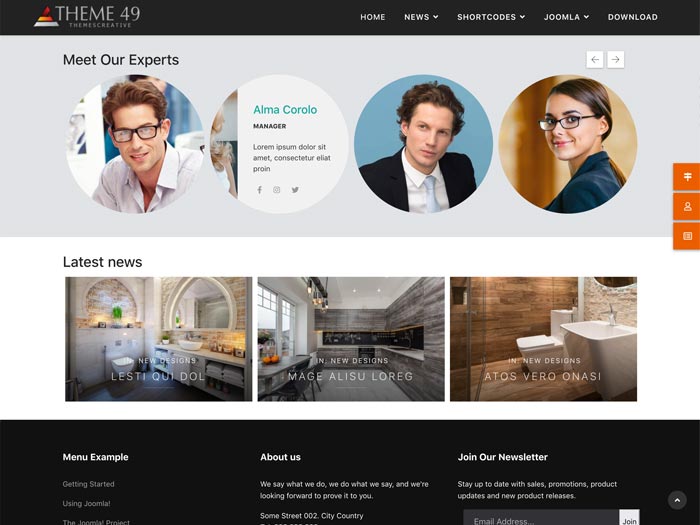Image resolution: width=700 pixels, height=525 pixels.
Task: Open Alma Corolo's Instagram profile
Action: pos(277,190)
